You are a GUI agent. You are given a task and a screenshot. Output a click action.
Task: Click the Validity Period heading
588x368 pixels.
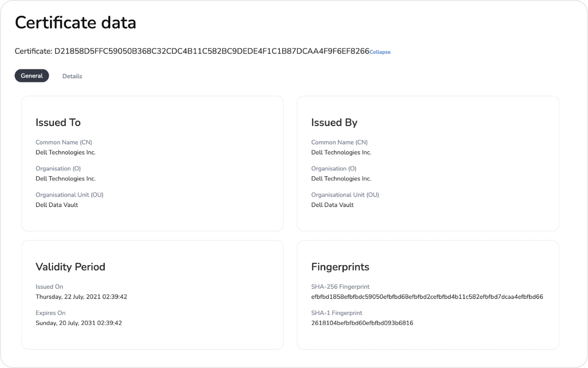tap(70, 267)
